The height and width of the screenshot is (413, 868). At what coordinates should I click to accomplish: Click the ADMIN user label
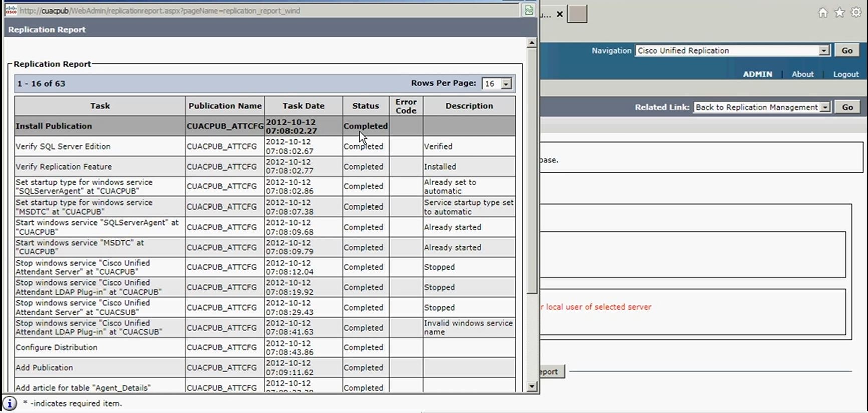pyautogui.click(x=757, y=74)
